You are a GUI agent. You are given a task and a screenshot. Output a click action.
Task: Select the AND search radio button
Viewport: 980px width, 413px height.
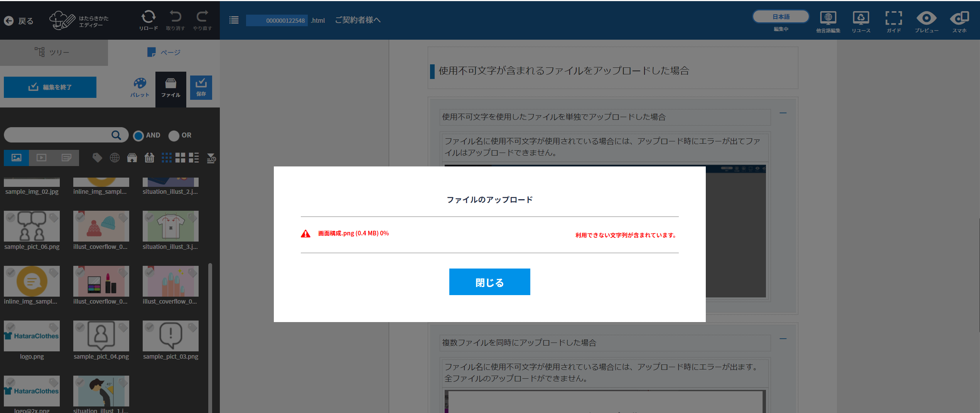pos(138,136)
